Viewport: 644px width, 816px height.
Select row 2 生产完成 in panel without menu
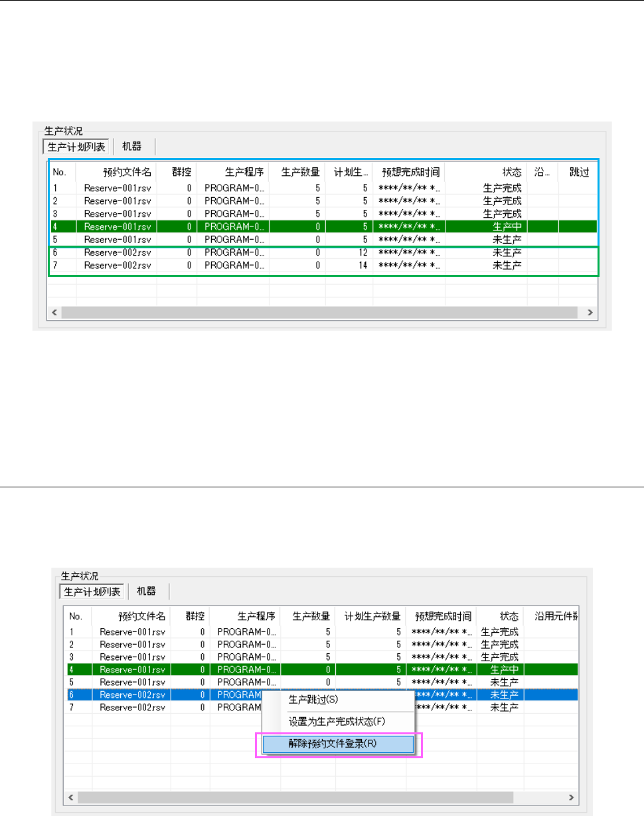point(323,201)
